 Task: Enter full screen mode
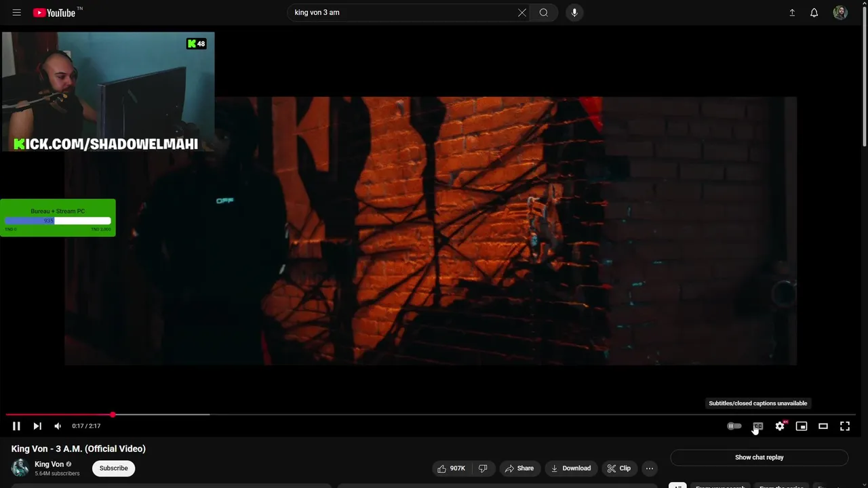coord(845,426)
